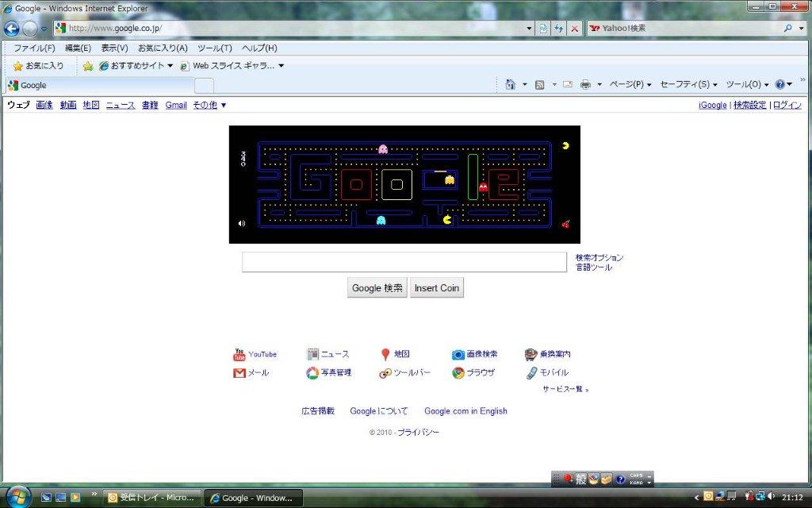Click the Home icon in command bar

pyautogui.click(x=510, y=84)
